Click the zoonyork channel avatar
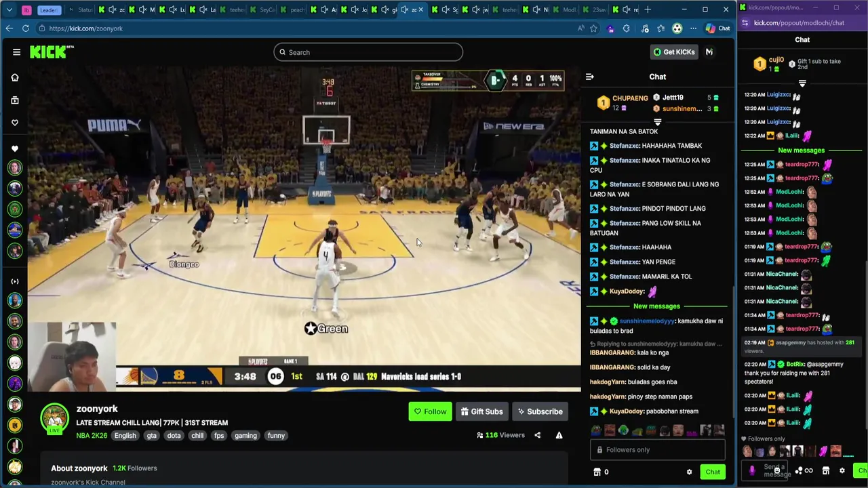868x488 pixels. pos(55,418)
